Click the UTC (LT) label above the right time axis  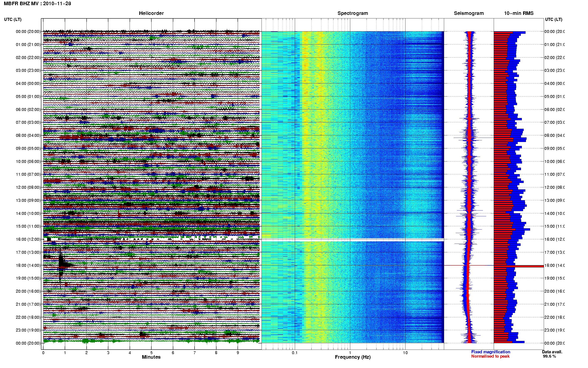pyautogui.click(x=553, y=19)
